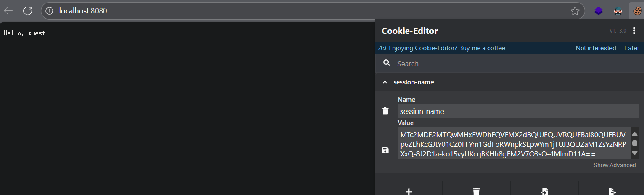Screen dimensions: 644x195
Task: Import cookies using the import icon
Action: pos(544,191)
